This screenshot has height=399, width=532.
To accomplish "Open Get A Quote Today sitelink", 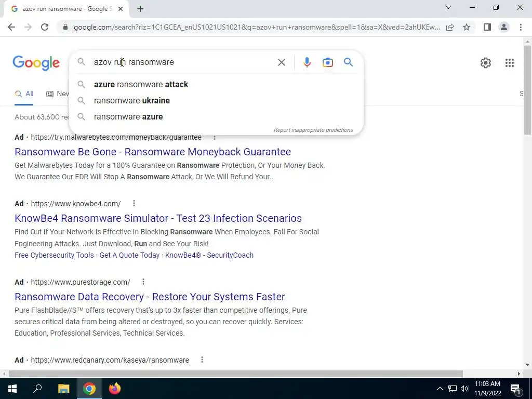I will [129, 255].
